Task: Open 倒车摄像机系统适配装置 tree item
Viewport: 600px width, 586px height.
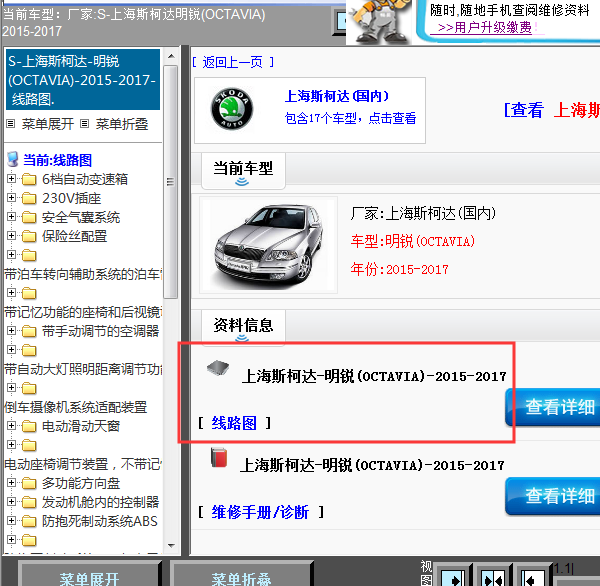Action: [76, 407]
